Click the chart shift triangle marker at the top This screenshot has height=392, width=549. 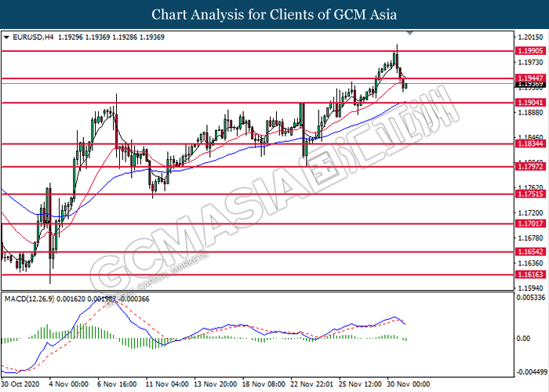[410, 33]
